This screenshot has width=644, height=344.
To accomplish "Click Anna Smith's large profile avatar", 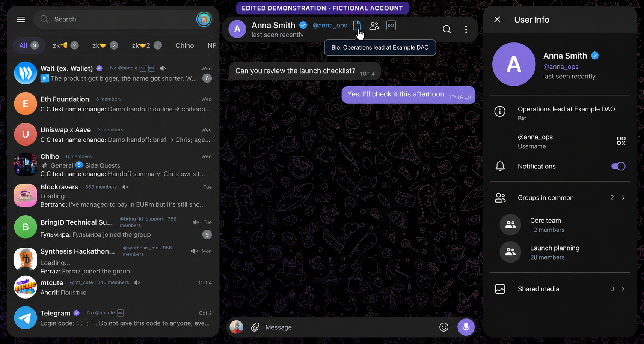I will 514,64.
